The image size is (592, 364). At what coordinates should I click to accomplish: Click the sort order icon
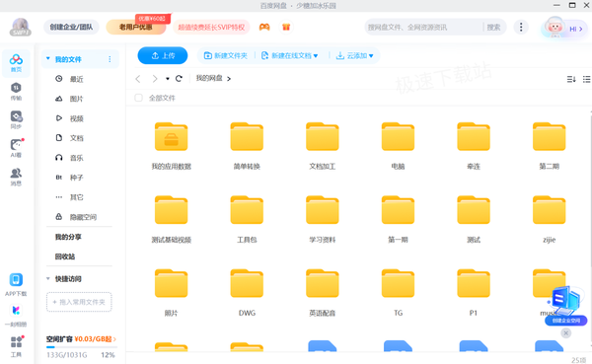571,79
